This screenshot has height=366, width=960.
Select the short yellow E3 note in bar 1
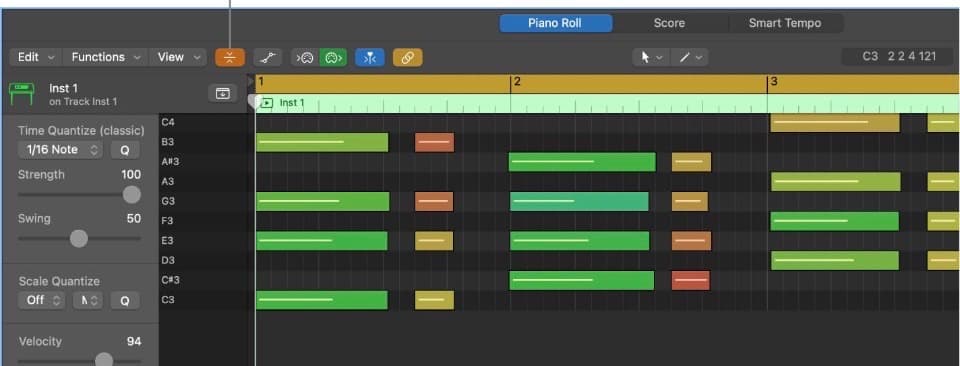(434, 241)
